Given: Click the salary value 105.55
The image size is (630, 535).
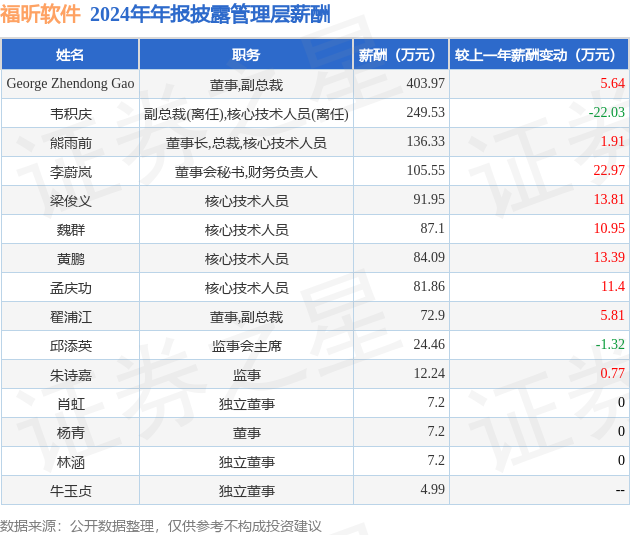Looking at the screenshot, I should coord(425,170).
